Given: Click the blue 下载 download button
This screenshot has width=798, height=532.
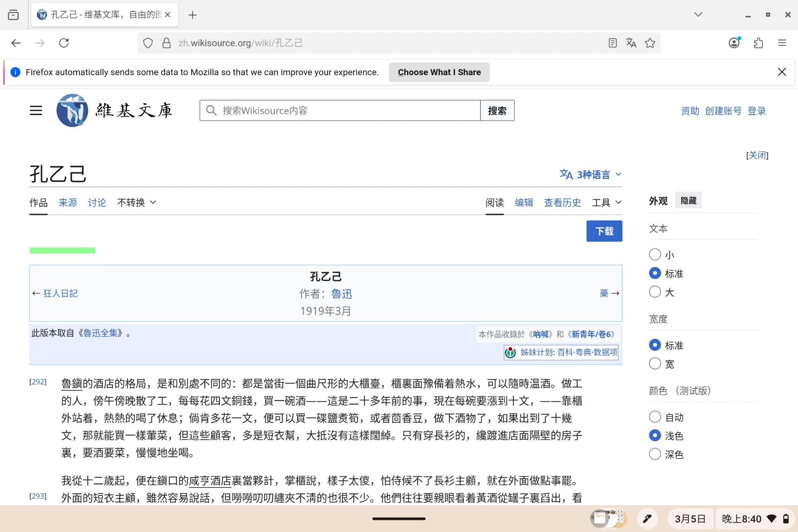Looking at the screenshot, I should coord(604,231).
